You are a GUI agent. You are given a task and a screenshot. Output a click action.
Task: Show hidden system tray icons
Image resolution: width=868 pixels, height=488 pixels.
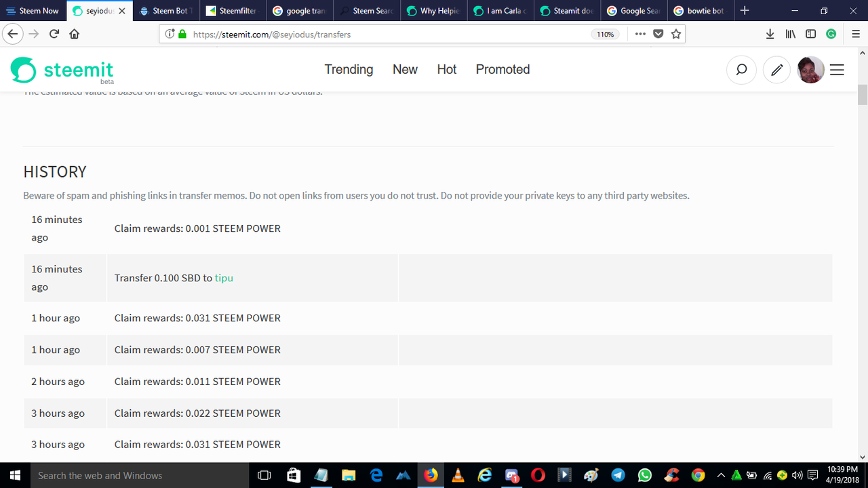[x=721, y=475]
